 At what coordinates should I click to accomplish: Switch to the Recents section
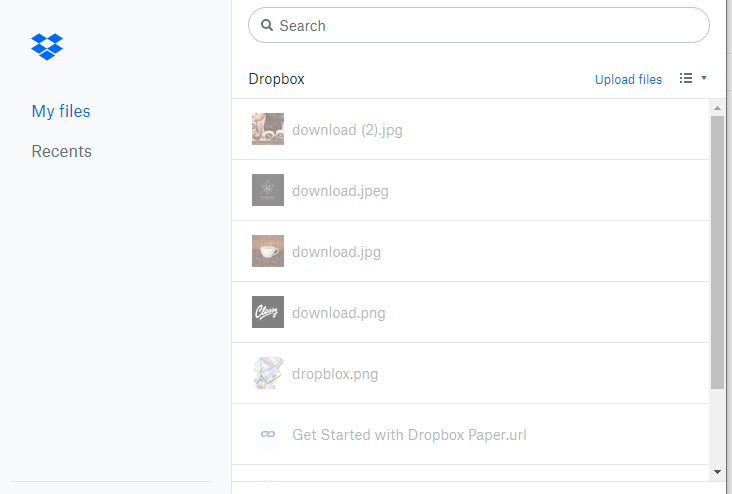click(x=61, y=151)
